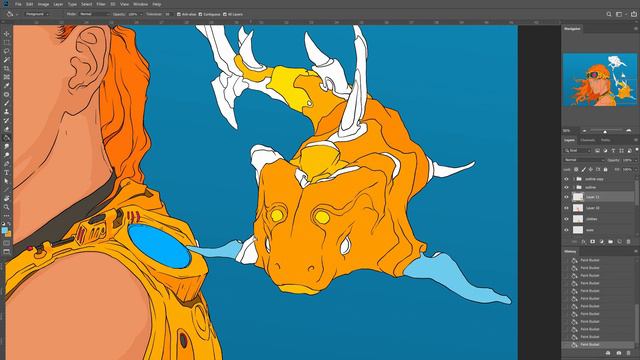The image size is (640, 360).
Task: Click the Navigator zoom out button
Action: (x=584, y=131)
